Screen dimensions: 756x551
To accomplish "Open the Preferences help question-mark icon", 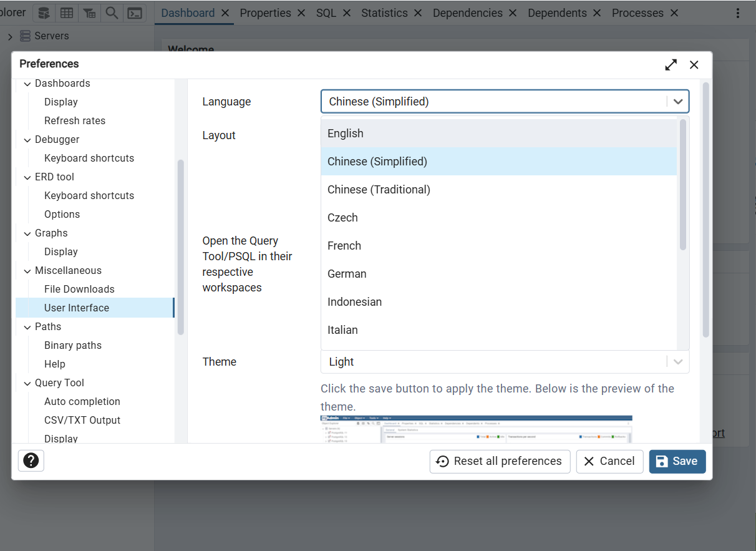I will (x=31, y=461).
